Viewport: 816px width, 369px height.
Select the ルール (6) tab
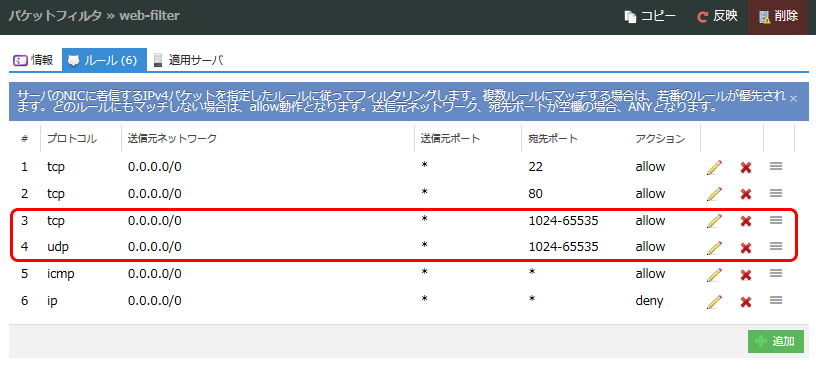104,60
